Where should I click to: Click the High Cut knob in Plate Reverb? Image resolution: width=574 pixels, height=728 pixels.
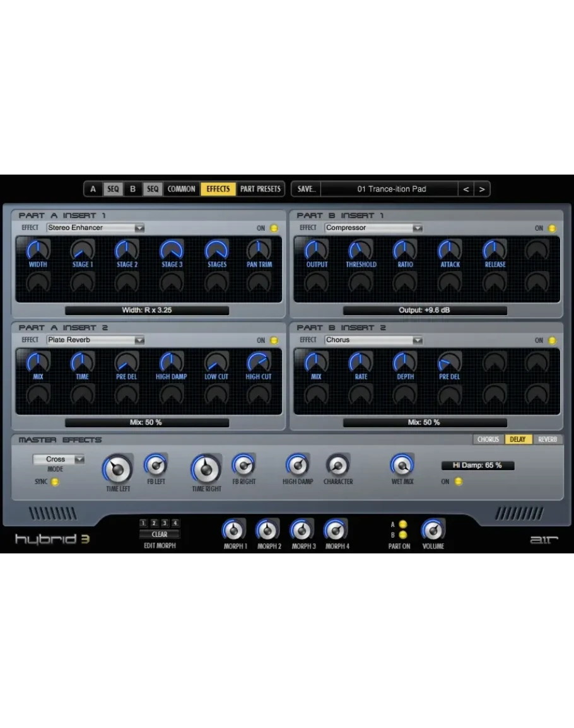pyautogui.click(x=258, y=362)
